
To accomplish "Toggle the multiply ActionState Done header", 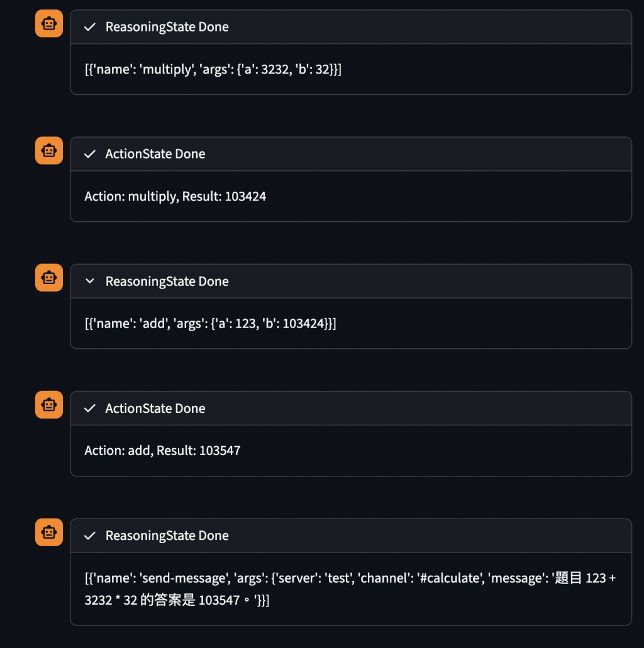I will (351, 154).
